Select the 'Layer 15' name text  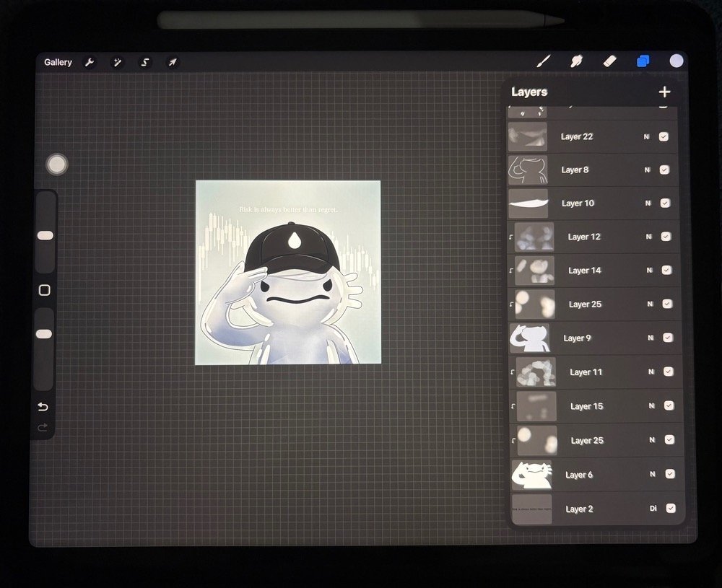click(x=586, y=406)
